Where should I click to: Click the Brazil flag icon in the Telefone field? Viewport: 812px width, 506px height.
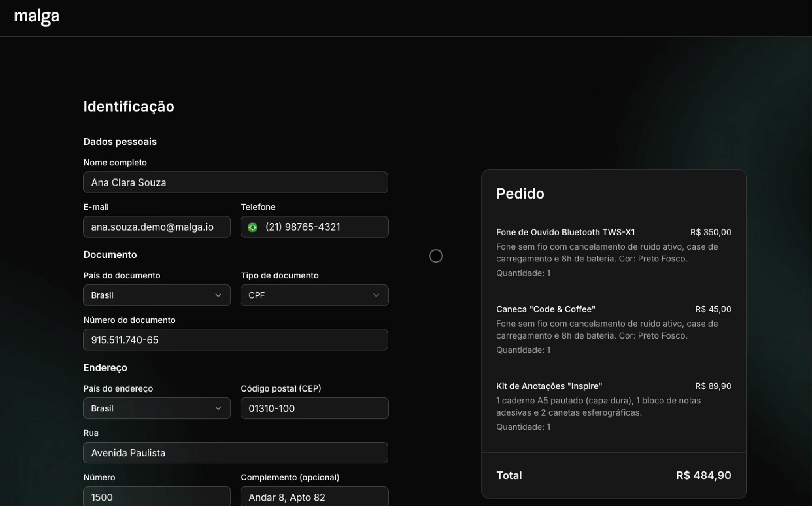(252, 227)
